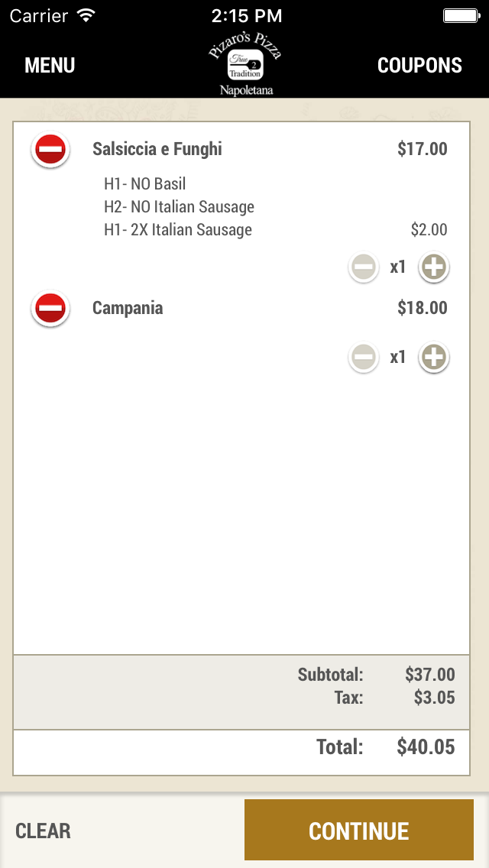Increase Salsiccia e Funghi quantity with plus icon
Image resolution: width=489 pixels, height=868 pixels.
(433, 267)
